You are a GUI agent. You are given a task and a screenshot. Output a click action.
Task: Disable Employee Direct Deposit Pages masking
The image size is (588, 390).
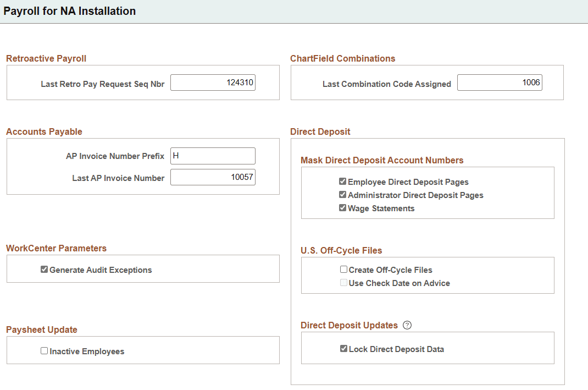(x=342, y=181)
